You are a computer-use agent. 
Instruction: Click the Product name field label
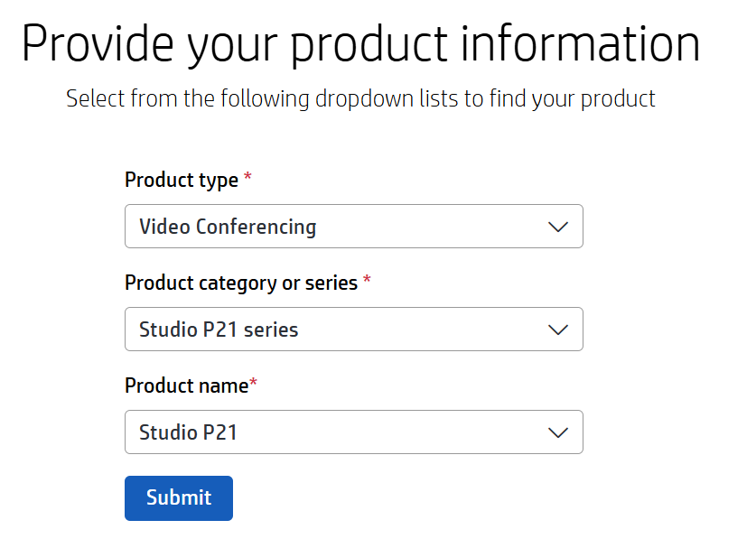click(186, 385)
